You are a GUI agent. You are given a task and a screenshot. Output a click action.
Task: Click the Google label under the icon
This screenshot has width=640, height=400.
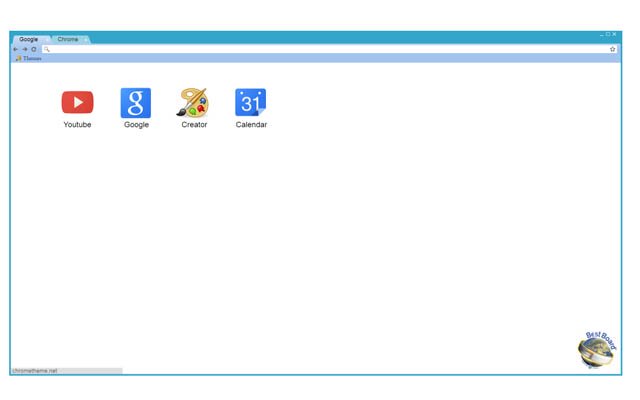coord(136,124)
